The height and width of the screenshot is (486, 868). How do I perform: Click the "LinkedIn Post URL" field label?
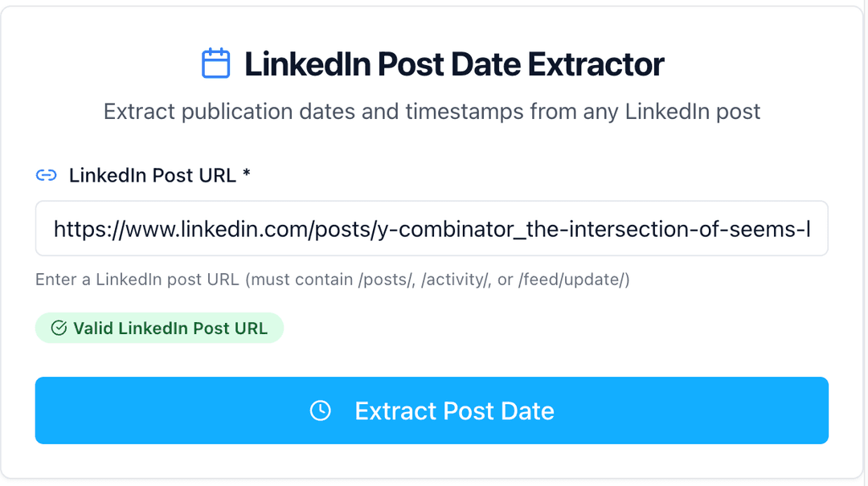[152, 175]
